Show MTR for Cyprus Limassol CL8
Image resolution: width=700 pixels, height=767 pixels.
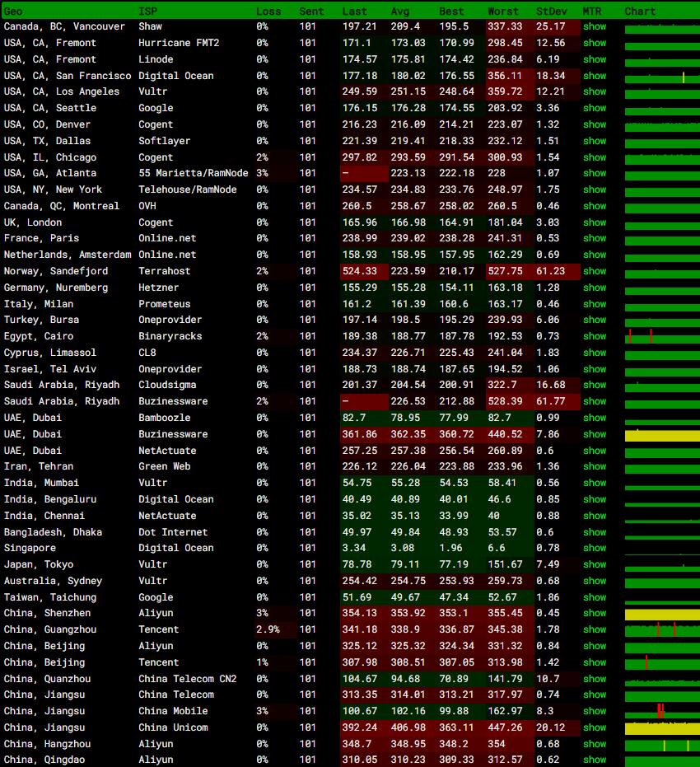tap(595, 353)
